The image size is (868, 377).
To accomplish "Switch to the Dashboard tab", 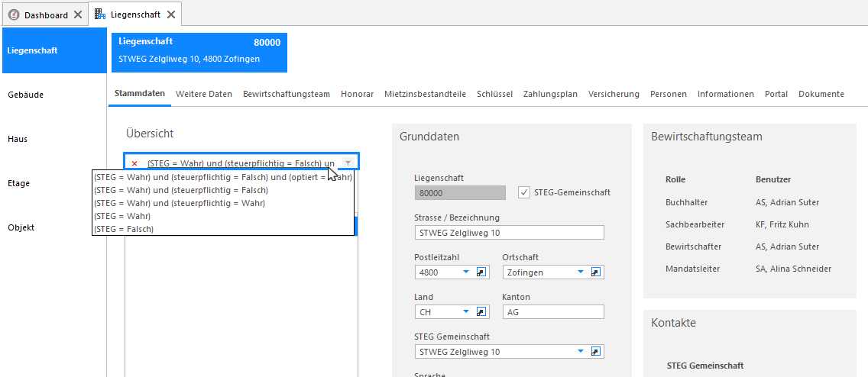I will click(46, 15).
